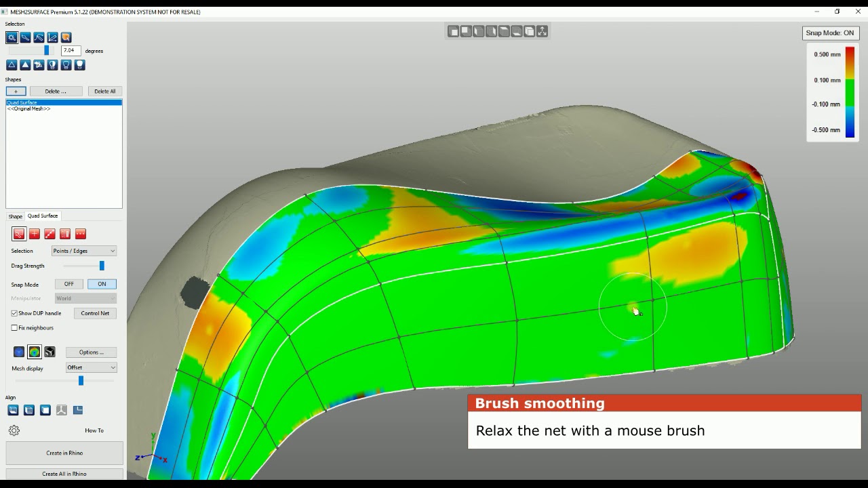Click the first Align icon
The width and height of the screenshot is (868, 488).
(x=13, y=410)
